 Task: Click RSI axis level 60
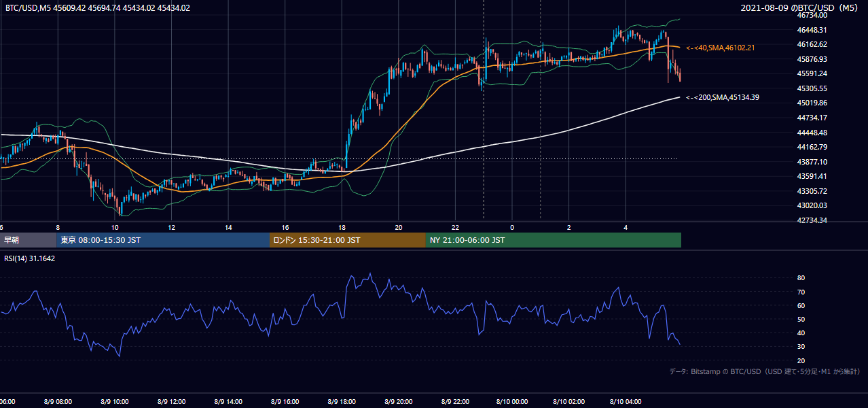(x=801, y=305)
